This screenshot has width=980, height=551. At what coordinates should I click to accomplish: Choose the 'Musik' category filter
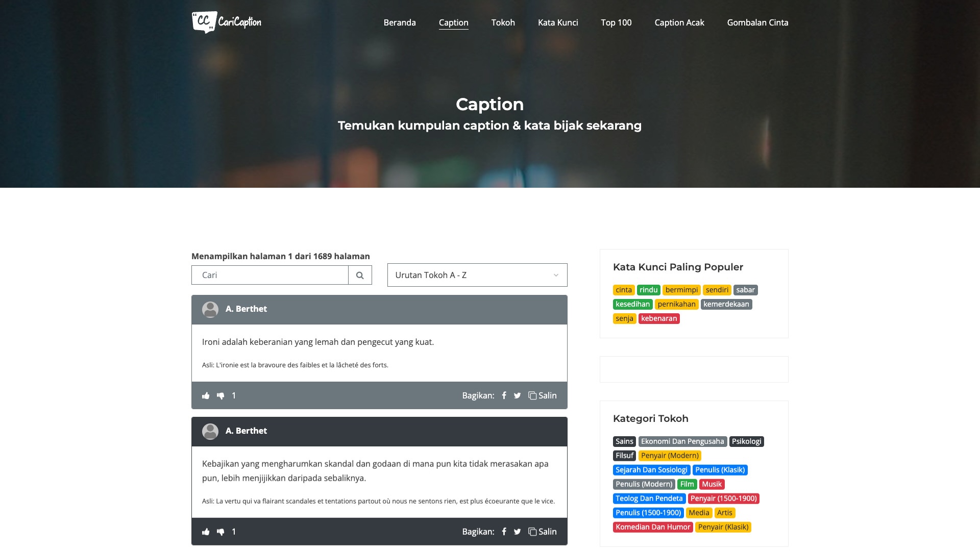(712, 484)
